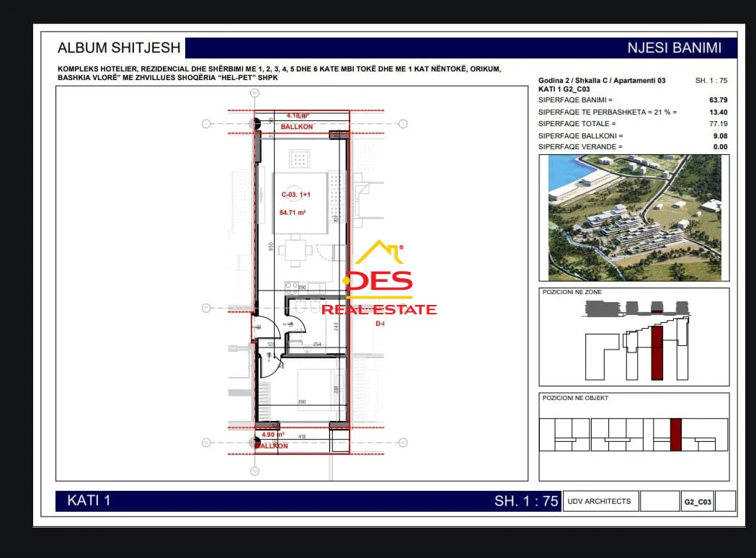
Task: Click the POZICIONI NE ZONE heading
Action: [572, 292]
